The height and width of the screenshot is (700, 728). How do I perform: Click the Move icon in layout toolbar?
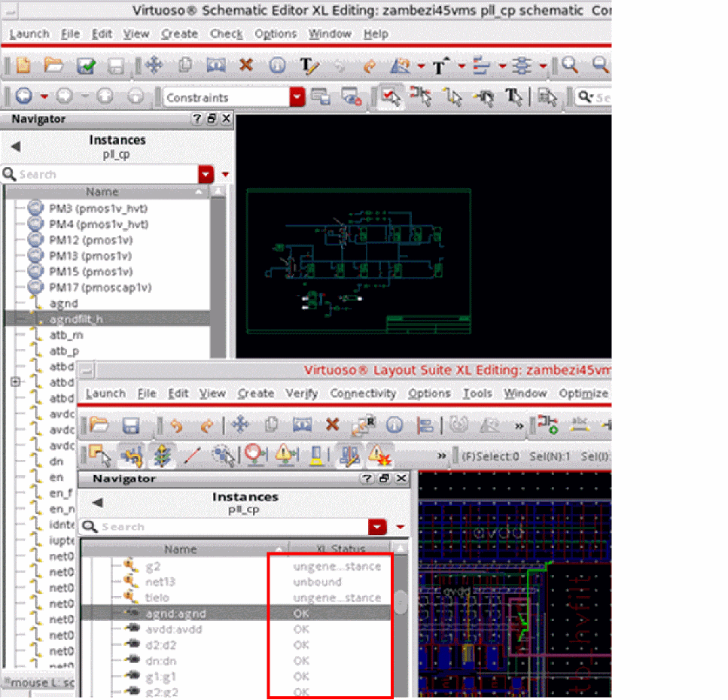(x=240, y=425)
